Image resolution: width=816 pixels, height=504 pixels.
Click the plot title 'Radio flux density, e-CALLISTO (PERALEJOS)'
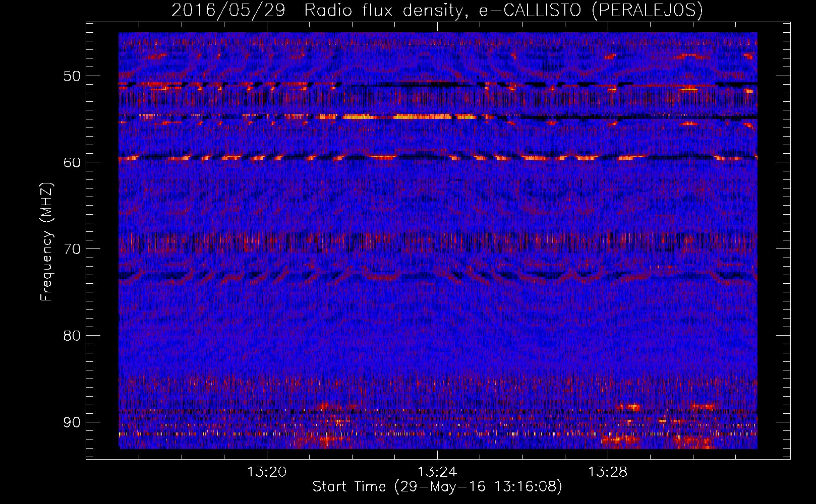pyautogui.click(x=503, y=10)
